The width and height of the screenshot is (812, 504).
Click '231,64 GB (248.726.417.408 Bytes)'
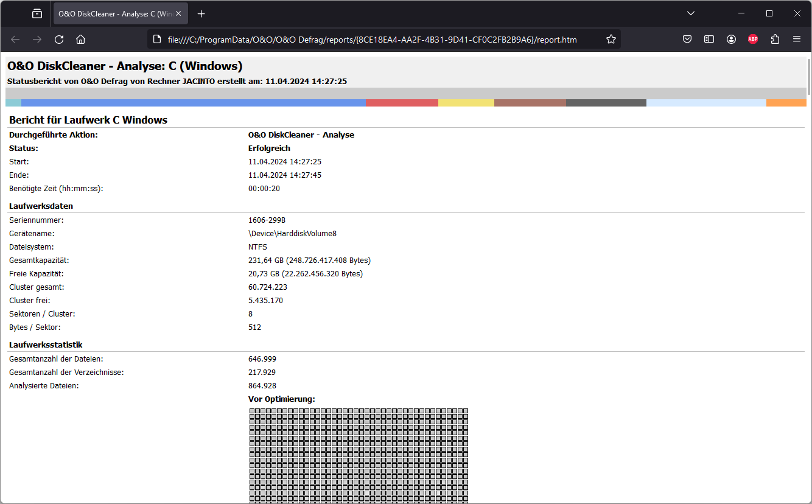(309, 260)
